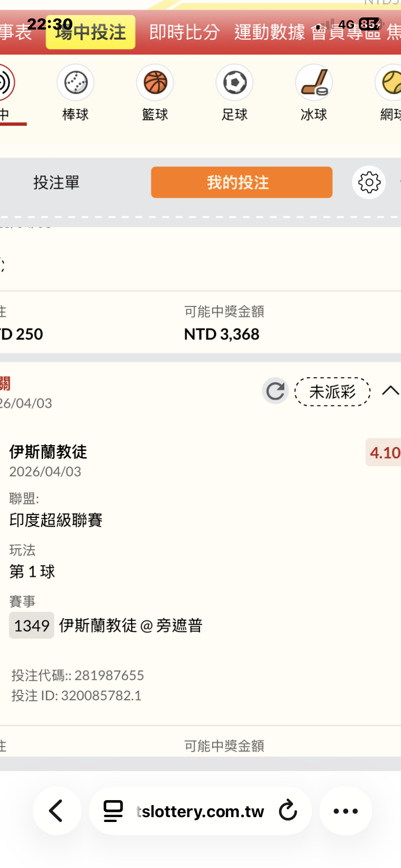Open 運動數據 sports data menu
The height and width of the screenshot is (868, 401).
click(x=270, y=32)
